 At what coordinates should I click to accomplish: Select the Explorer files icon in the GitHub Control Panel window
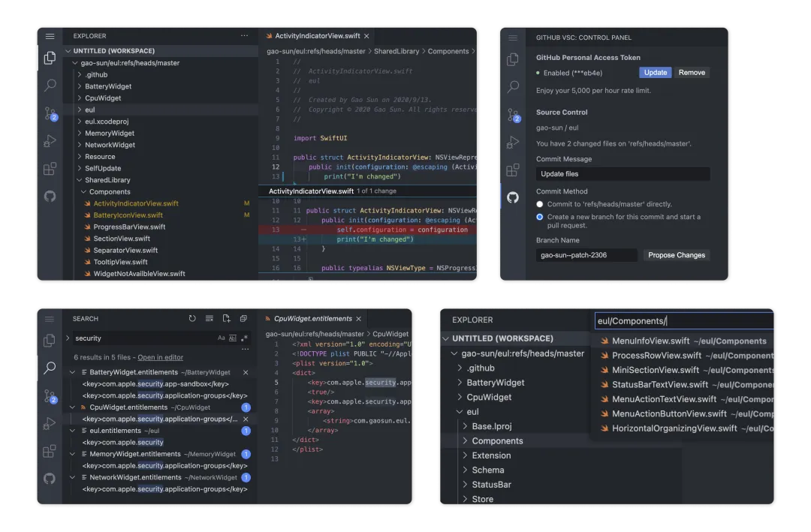tap(513, 59)
